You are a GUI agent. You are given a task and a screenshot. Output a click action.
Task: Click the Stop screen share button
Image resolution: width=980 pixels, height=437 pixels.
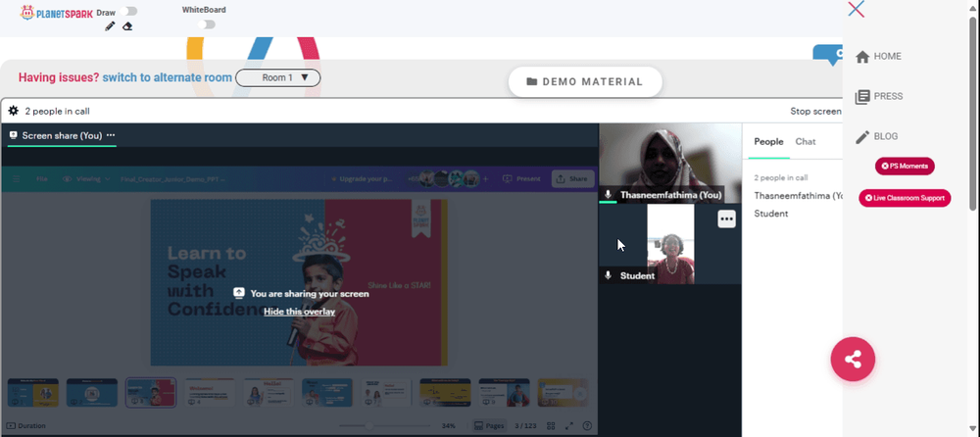(x=816, y=112)
